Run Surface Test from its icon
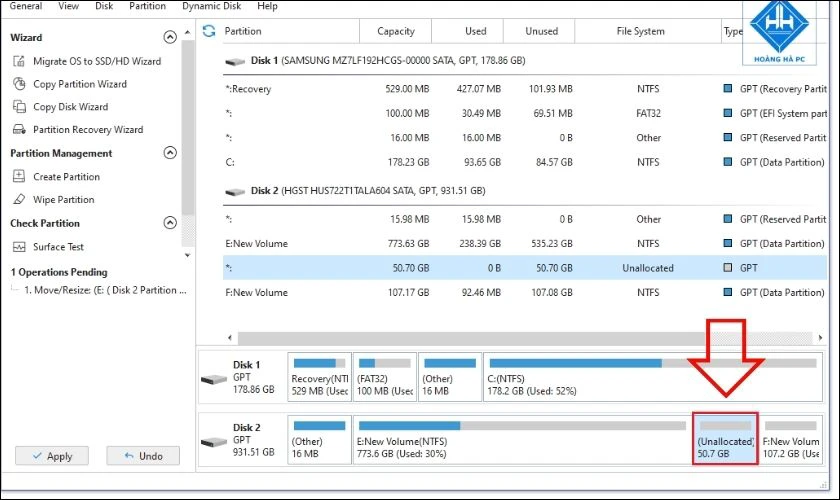 [19, 247]
